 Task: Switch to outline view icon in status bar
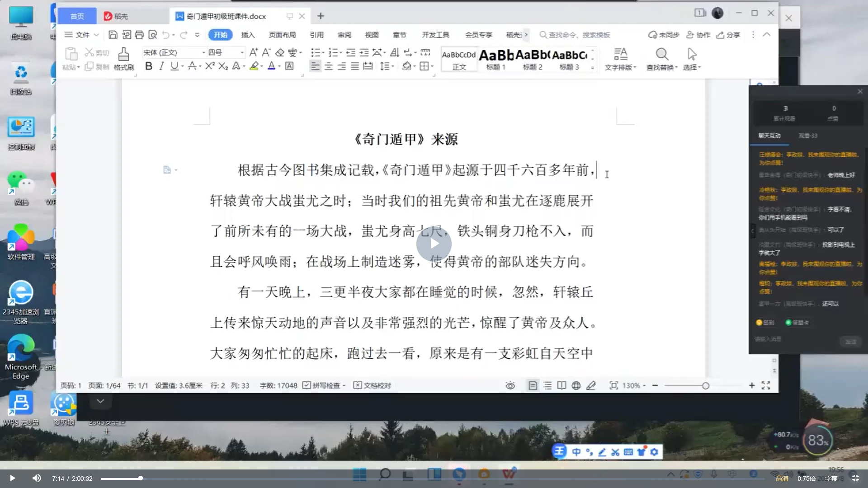click(547, 385)
